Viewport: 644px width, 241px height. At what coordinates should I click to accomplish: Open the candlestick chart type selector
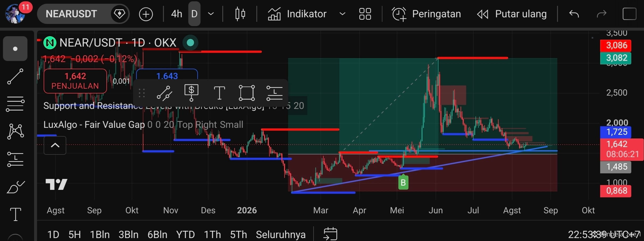240,14
